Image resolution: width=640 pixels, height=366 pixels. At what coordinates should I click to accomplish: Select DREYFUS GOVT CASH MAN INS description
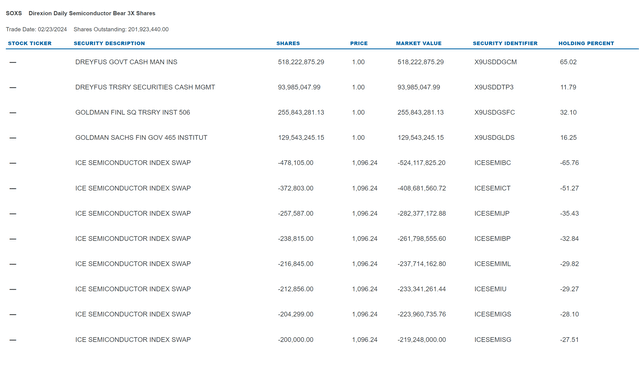click(126, 62)
